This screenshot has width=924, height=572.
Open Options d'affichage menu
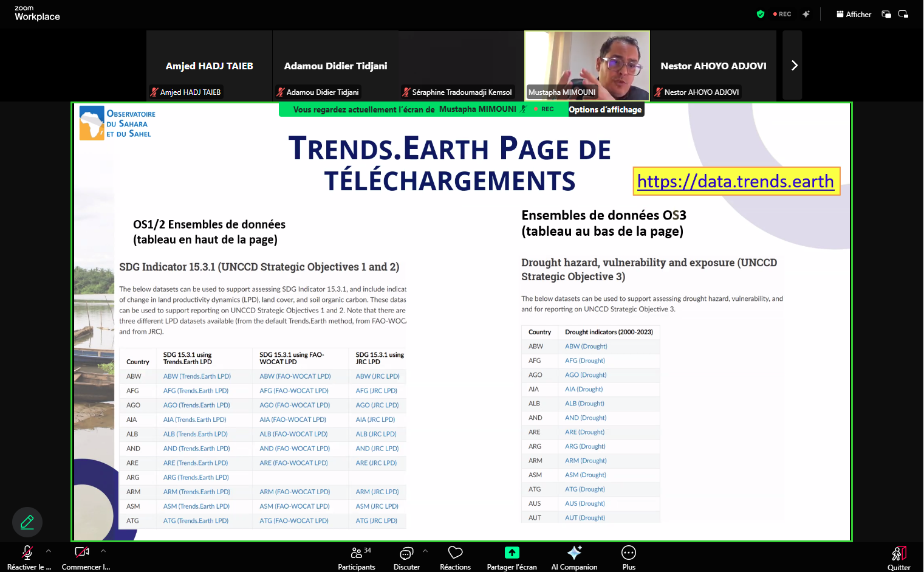(x=606, y=109)
